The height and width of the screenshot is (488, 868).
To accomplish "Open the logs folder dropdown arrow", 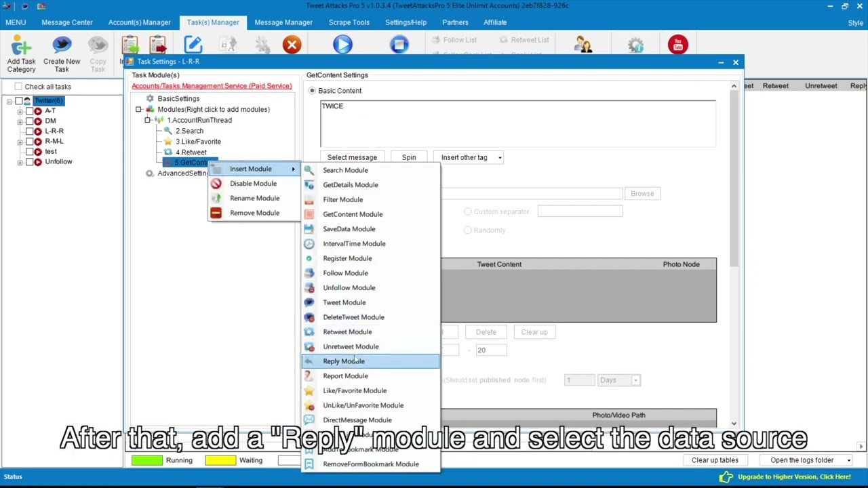I will tap(848, 460).
